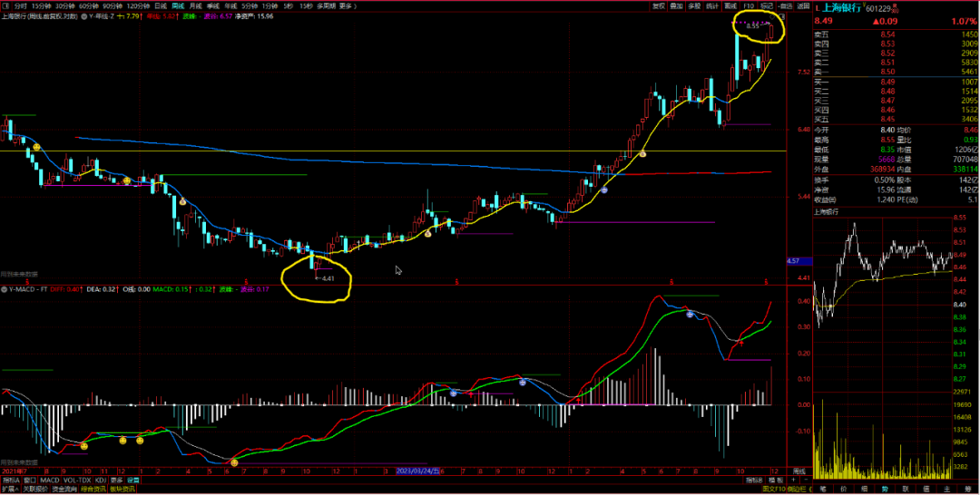Click 标记 to mark the stock
This screenshot has width=980, height=495.
[x=766, y=5]
